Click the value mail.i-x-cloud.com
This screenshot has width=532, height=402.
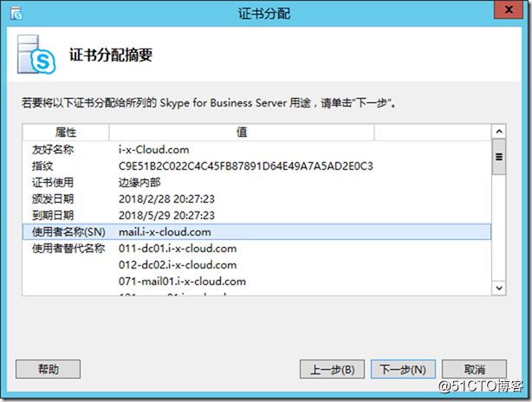coord(165,232)
